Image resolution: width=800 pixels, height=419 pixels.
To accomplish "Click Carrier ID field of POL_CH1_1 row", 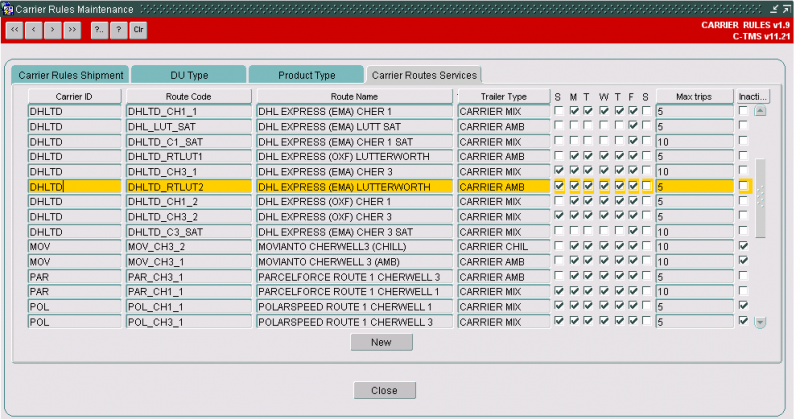I will 74,307.
